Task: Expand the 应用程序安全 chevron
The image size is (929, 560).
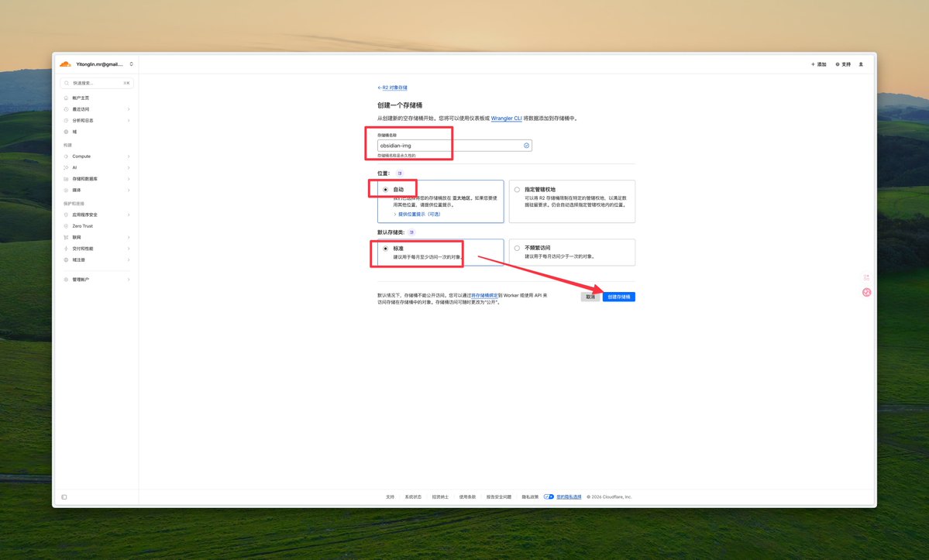Action: coord(129,215)
